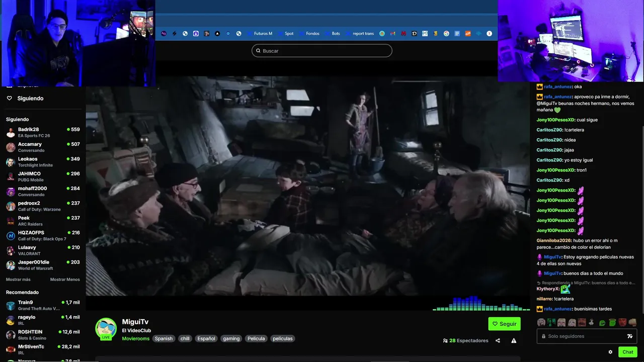This screenshot has width=644, height=362.
Task: Click the lightning bolt bookmark icon
Action: point(175,34)
